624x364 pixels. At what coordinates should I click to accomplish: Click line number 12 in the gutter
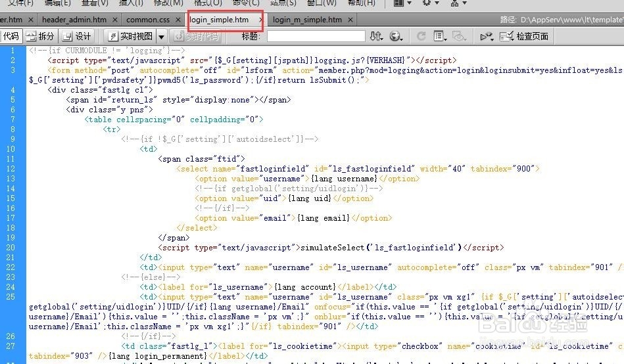(x=11, y=169)
